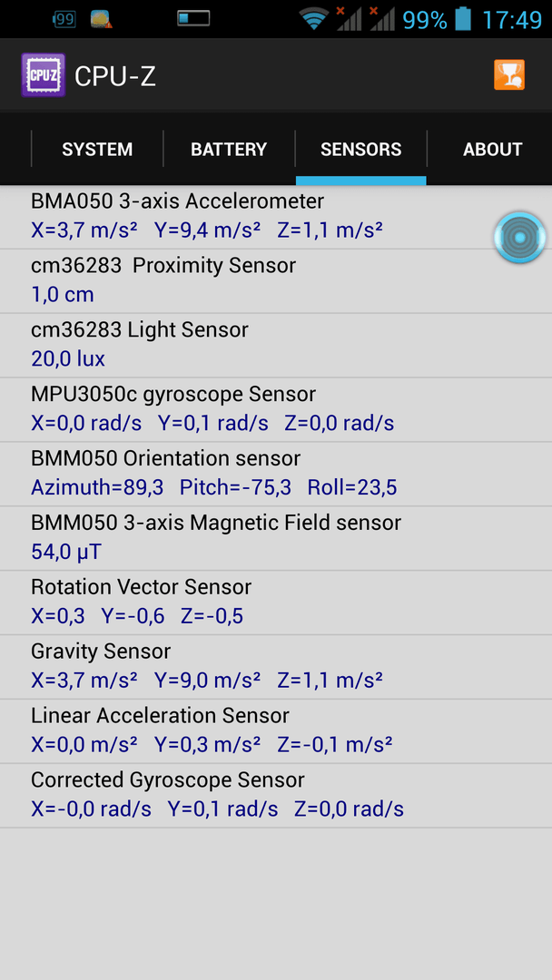This screenshot has height=980, width=552.
Task: Tap the Wi-Fi status bar icon
Action: click(314, 19)
